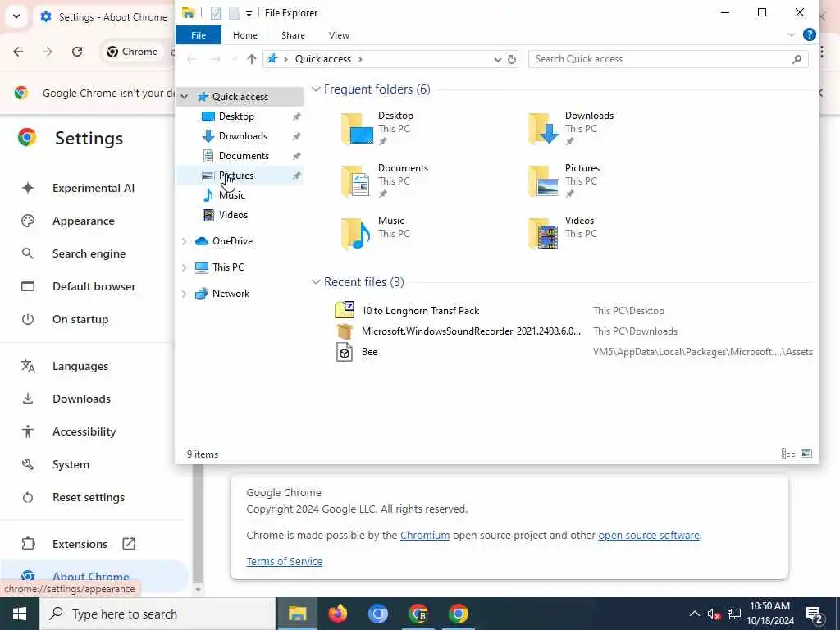Screen dimensions: 840x630
Task: Select the Bee recent file
Action: point(370,352)
